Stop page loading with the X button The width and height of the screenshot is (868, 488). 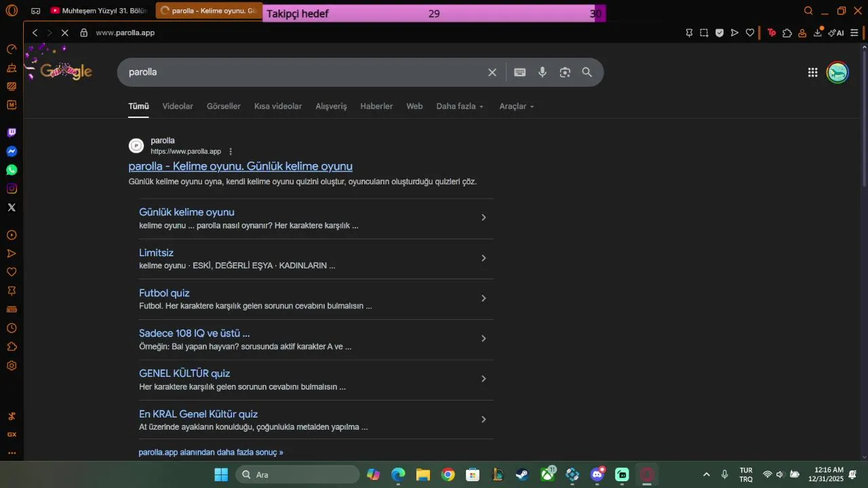(x=64, y=33)
